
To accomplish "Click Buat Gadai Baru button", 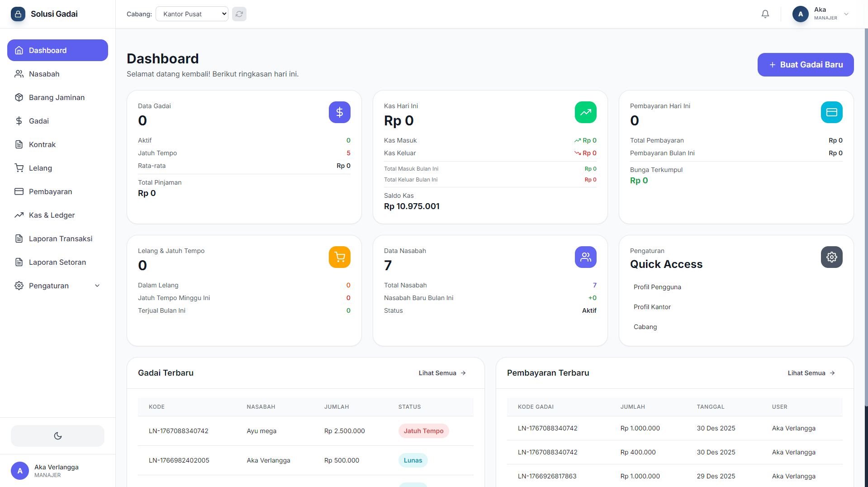I will click(806, 65).
